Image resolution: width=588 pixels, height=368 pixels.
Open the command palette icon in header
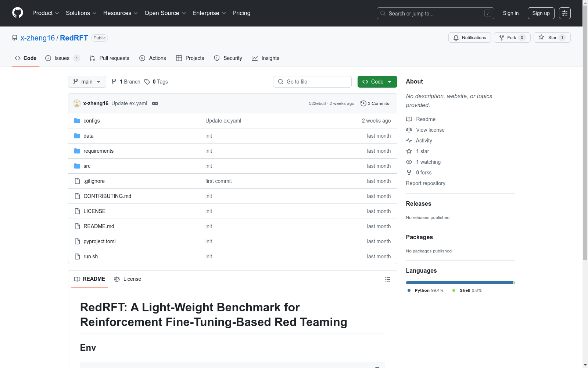click(x=565, y=13)
